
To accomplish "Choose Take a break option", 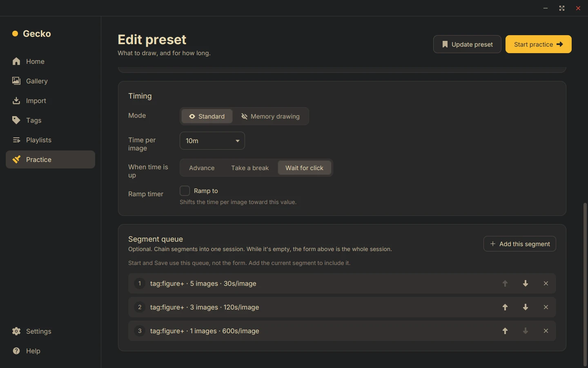I will pyautogui.click(x=250, y=168).
